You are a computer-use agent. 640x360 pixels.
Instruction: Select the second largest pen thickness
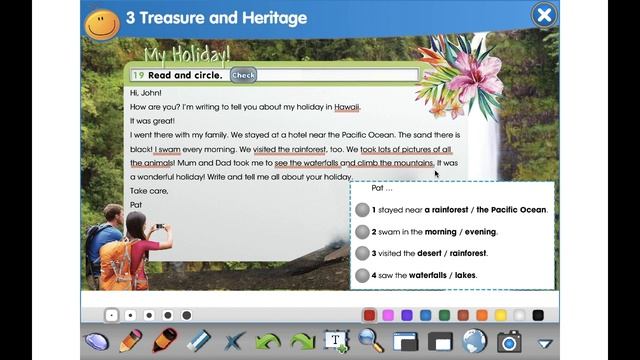pos(168,315)
